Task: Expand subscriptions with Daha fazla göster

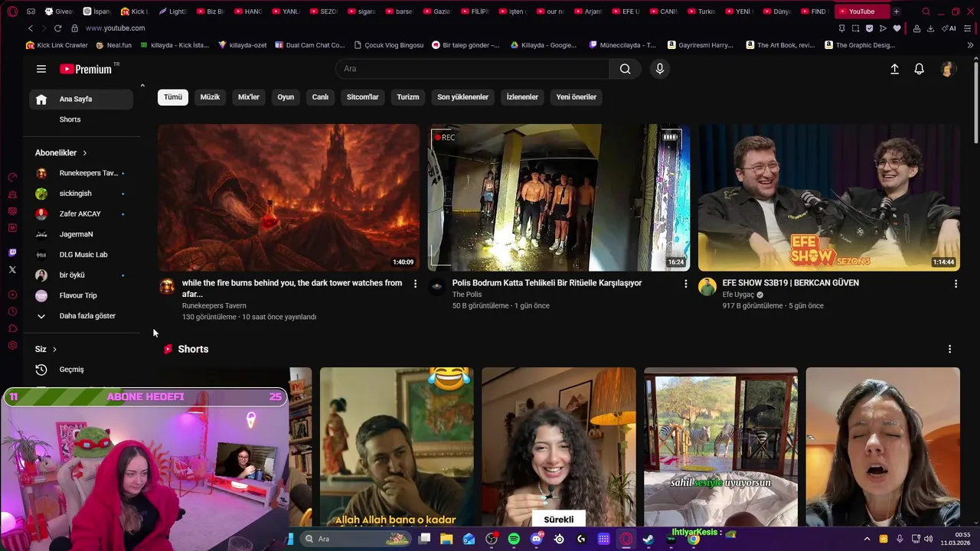Action: (x=80, y=316)
